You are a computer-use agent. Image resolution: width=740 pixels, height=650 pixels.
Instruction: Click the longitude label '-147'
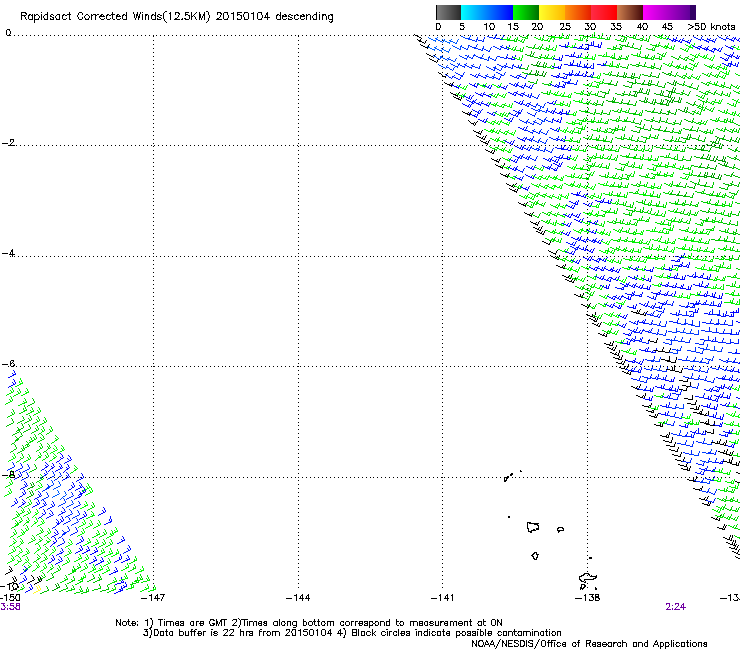coord(153,598)
